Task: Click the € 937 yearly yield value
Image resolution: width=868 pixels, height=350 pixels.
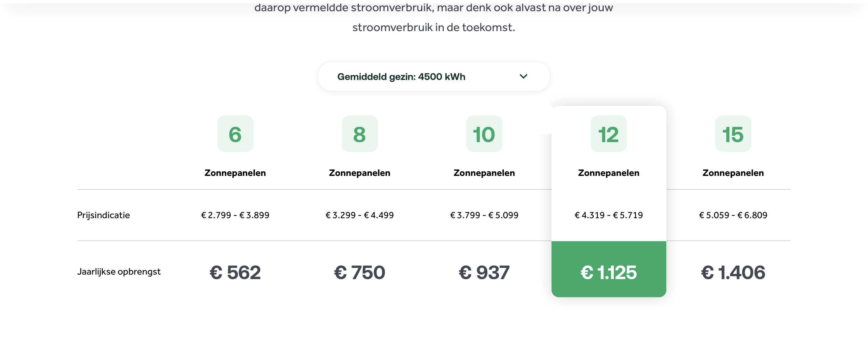Action: point(484,272)
